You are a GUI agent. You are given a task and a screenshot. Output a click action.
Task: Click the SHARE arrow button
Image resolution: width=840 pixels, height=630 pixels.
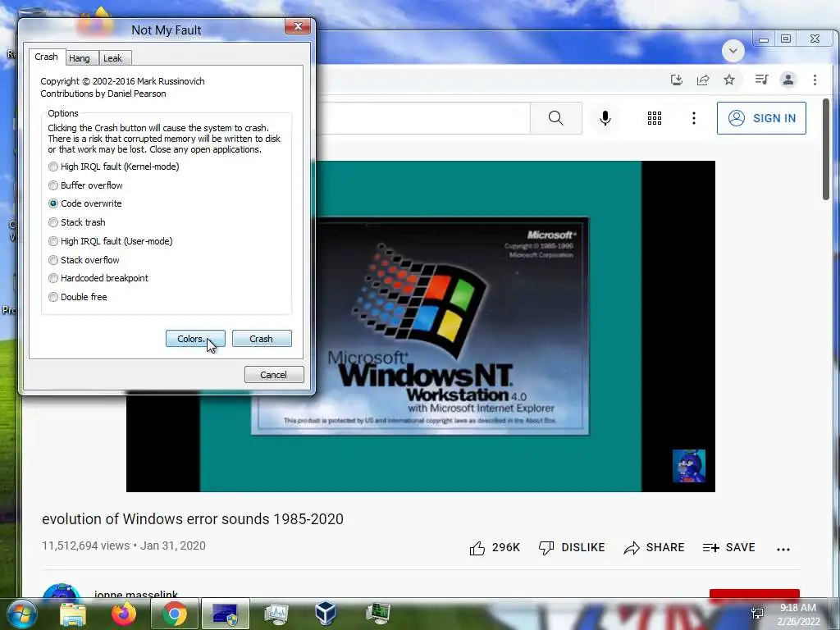click(654, 547)
